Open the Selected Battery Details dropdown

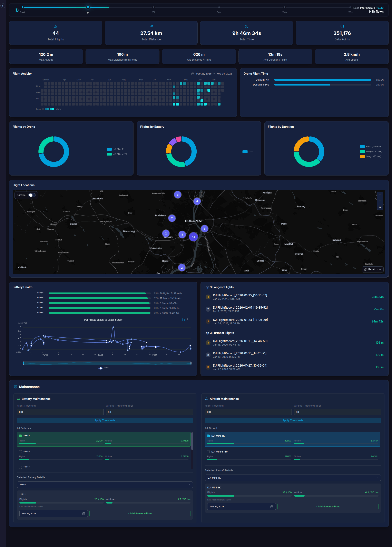[105, 485]
